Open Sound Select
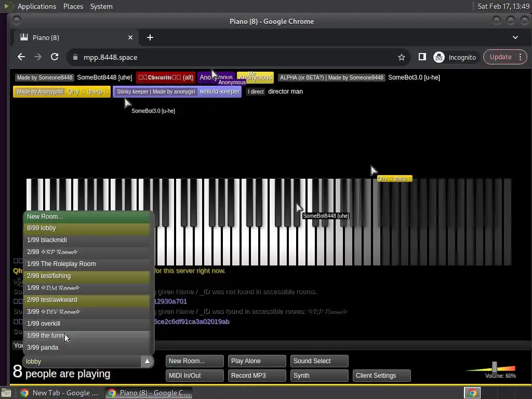 click(x=320, y=361)
